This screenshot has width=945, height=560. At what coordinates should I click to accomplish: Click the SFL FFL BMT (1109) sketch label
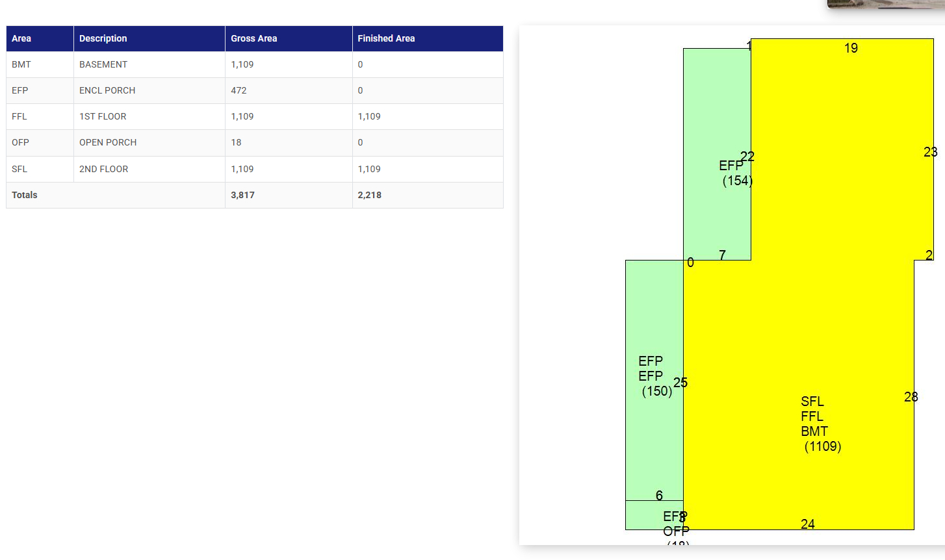tap(820, 424)
